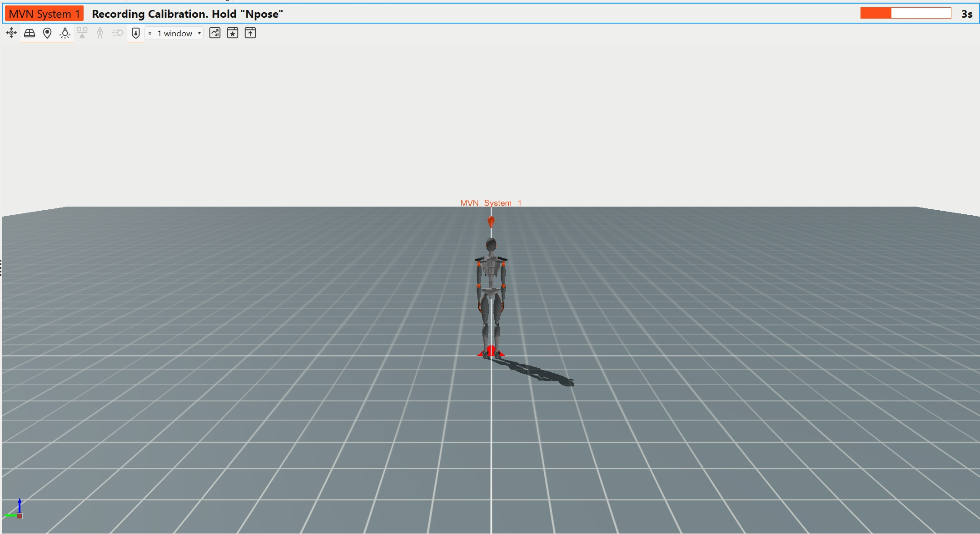The image size is (980, 534).
Task: Click the MVN System 1 label above avatar
Action: pos(490,203)
